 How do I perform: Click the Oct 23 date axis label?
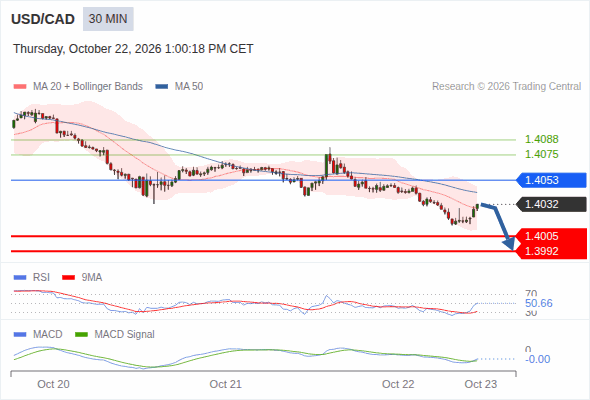pyautogui.click(x=481, y=384)
